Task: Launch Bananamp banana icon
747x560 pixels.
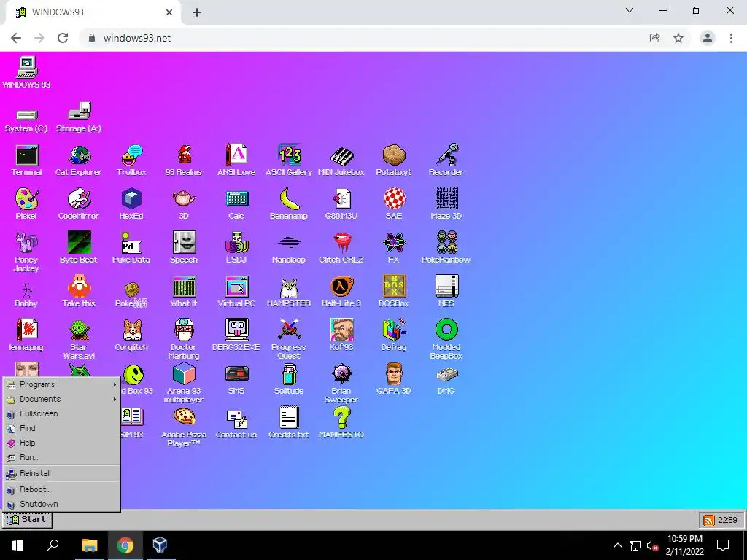Action: coord(289,204)
